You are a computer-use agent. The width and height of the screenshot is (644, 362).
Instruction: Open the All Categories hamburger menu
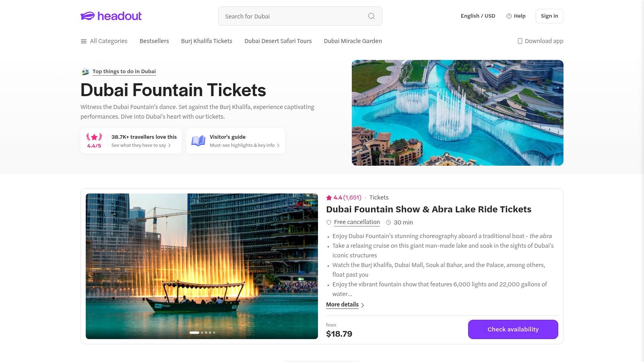84,41
